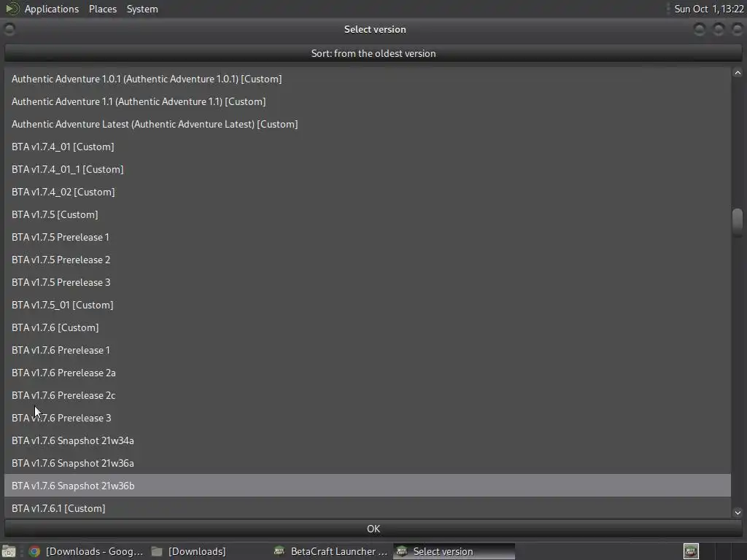Click the clock showing Sun Oct 1
The image size is (747, 560).
tap(708, 9)
